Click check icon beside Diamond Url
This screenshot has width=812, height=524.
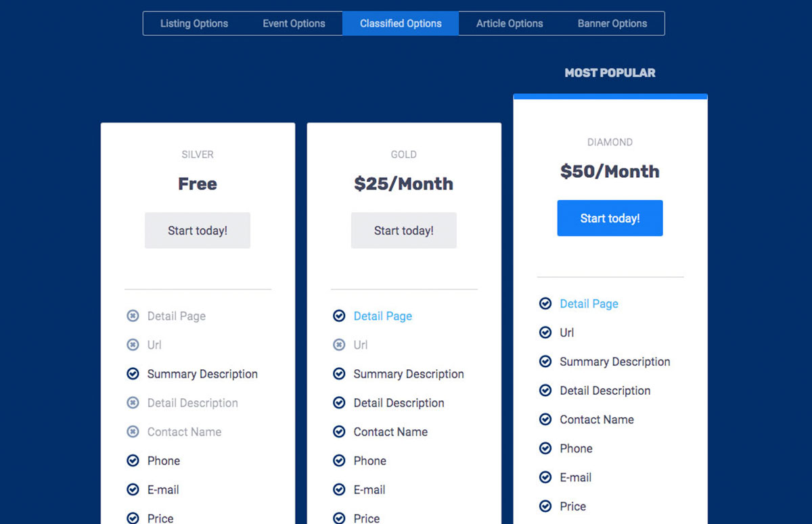545,333
